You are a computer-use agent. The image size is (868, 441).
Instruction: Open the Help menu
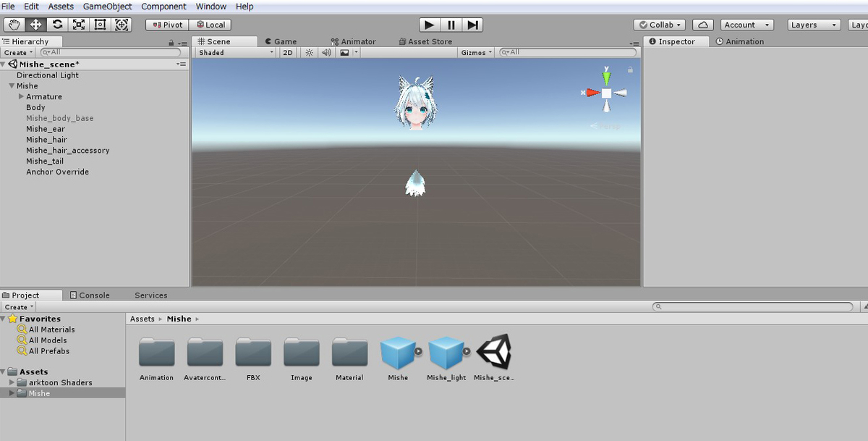(244, 7)
